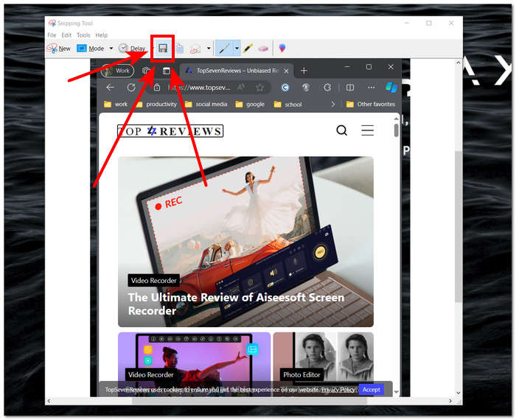516x420 pixels.
Task: Click the blue circular C extension icon
Action: click(285, 88)
